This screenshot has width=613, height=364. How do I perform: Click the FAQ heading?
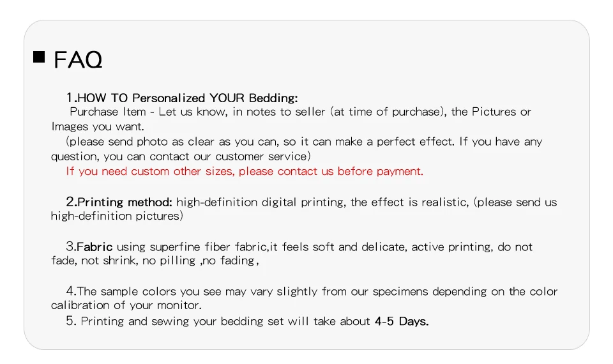pos(77,60)
